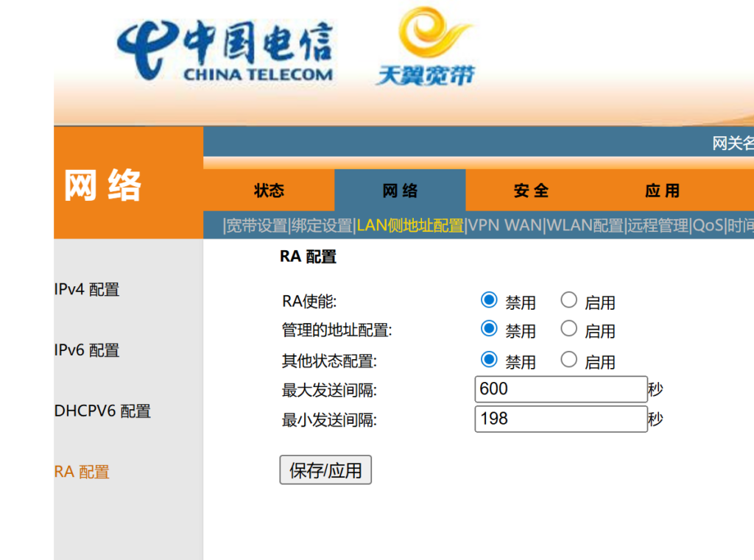The image size is (754, 560).
Task: Select 禁用 for RA使能
Action: coord(489,300)
